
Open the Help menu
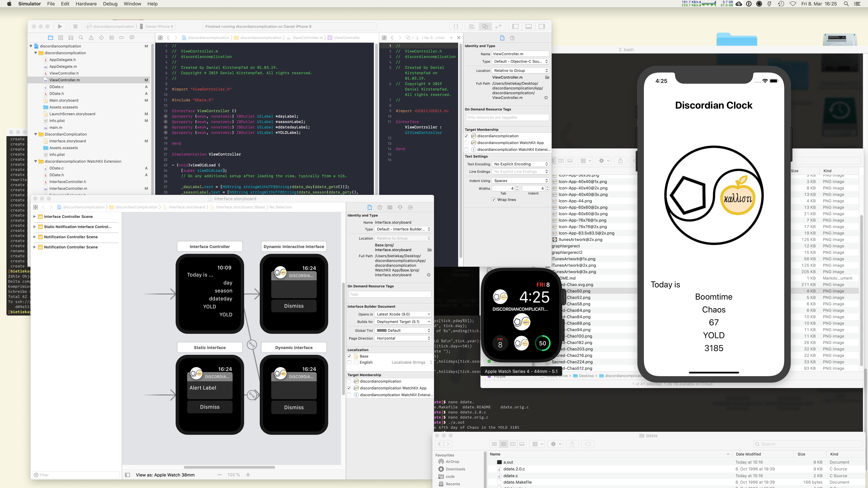(x=152, y=4)
